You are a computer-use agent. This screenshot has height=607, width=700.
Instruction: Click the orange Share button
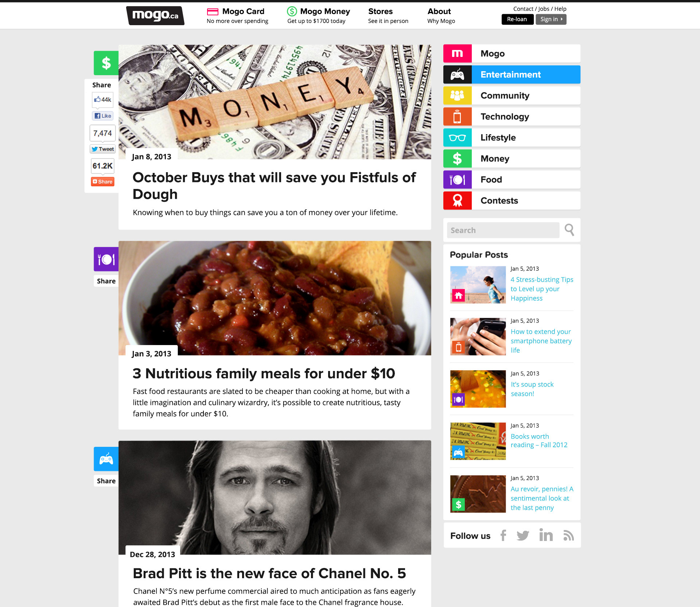click(x=103, y=182)
